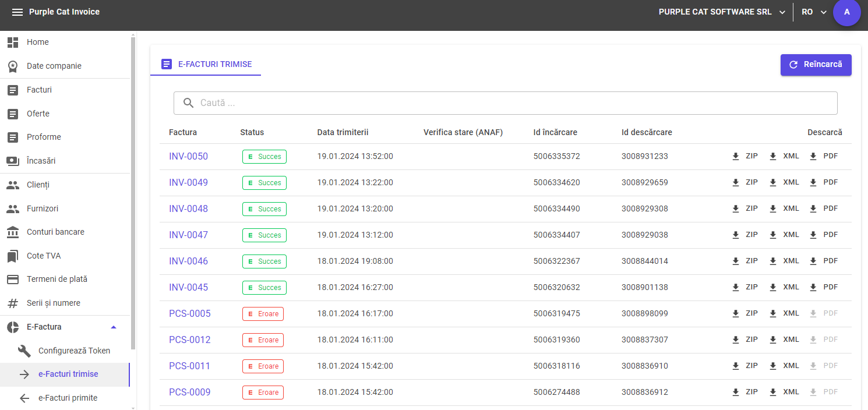The width and height of the screenshot is (868, 410).
Task: Click the Proforme document icon
Action: pyautogui.click(x=13, y=137)
